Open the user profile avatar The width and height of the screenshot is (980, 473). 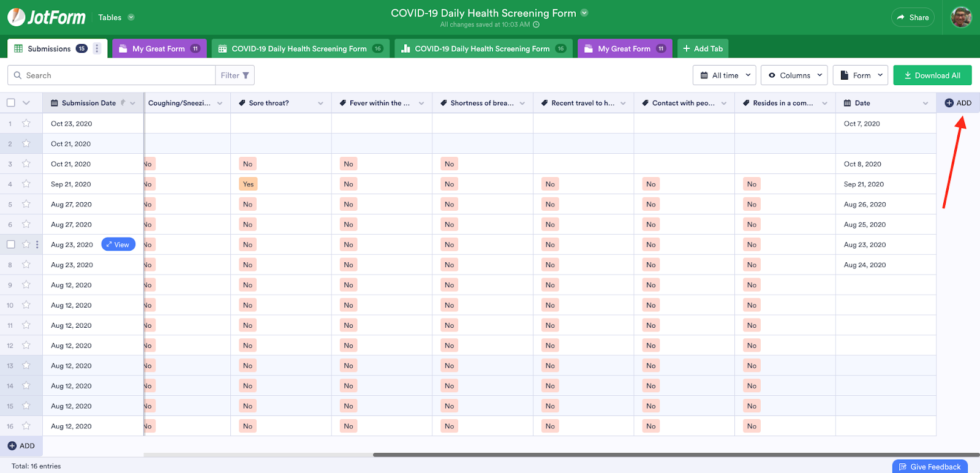coord(961,17)
